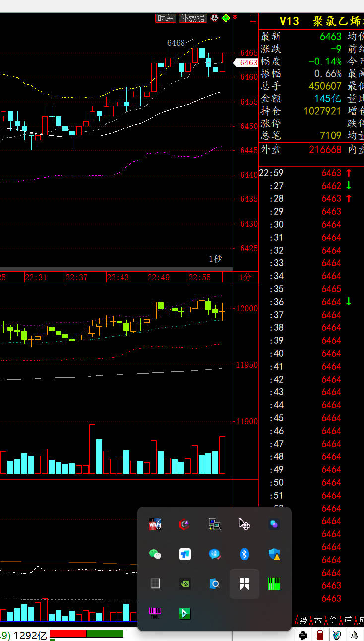The width and height of the screenshot is (364, 641).
Task: Click the green diamond icon above chart
Action: (226, 18)
